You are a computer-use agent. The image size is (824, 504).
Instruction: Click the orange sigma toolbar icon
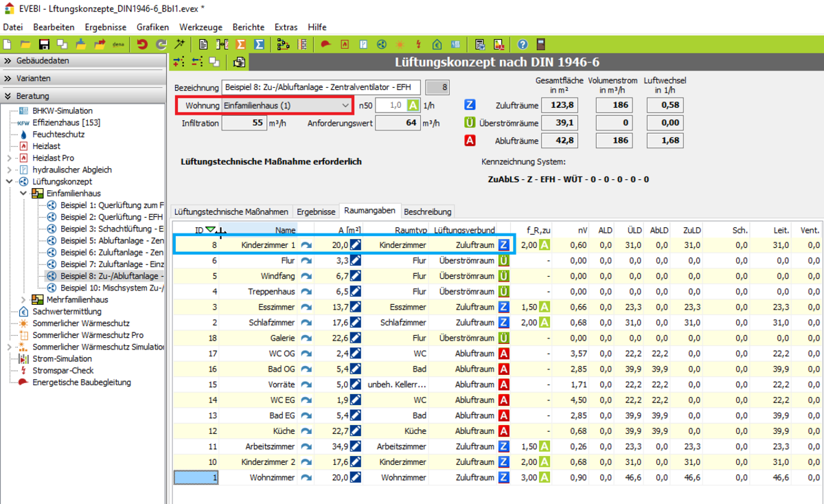point(241,44)
